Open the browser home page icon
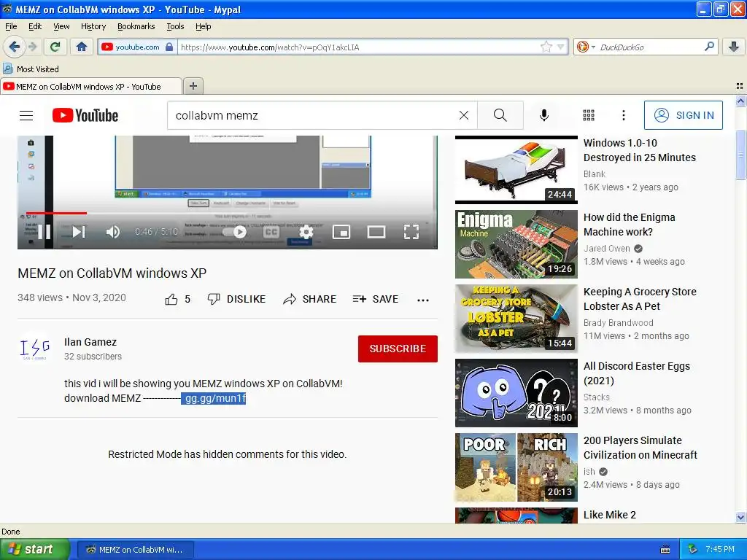This screenshot has width=747, height=560. [x=82, y=47]
